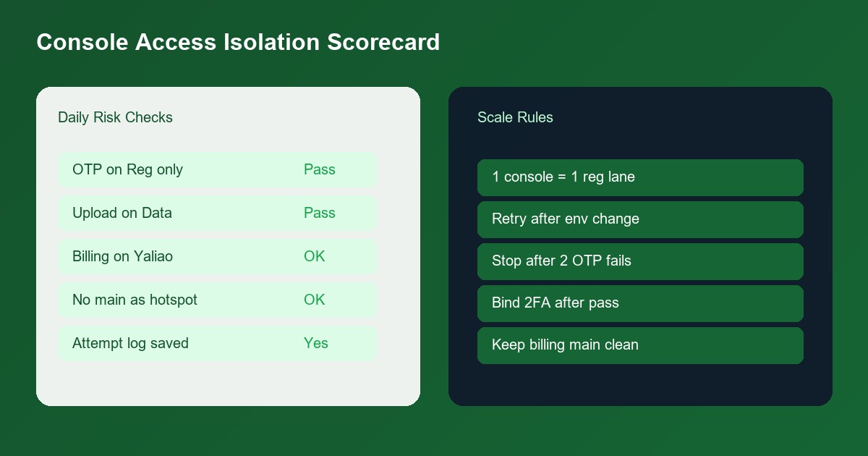This screenshot has height=456, width=868.
Task: Click the Pass status for Upload on Data
Action: click(x=320, y=214)
